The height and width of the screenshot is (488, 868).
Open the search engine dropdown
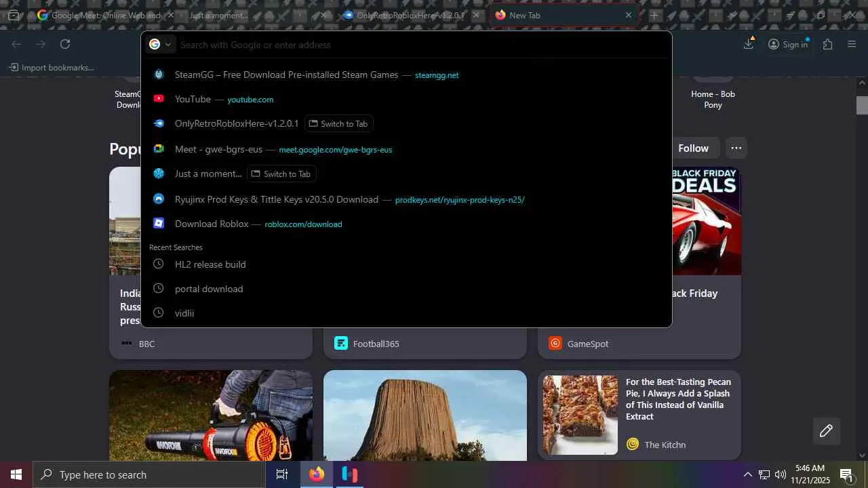(161, 44)
